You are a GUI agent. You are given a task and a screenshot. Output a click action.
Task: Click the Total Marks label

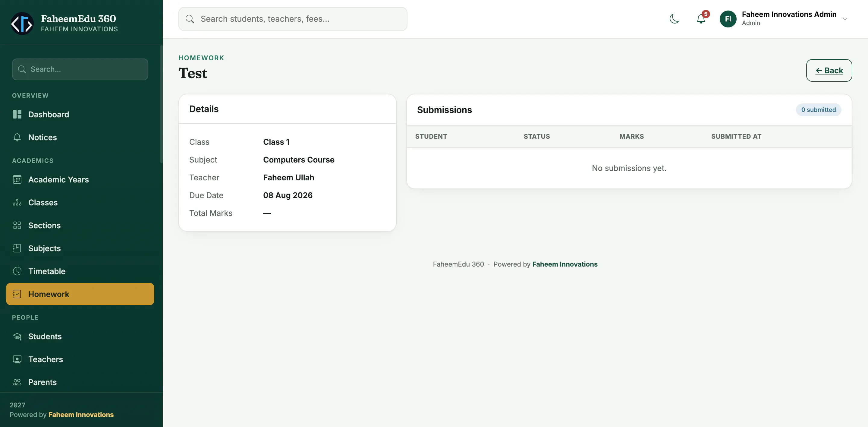tap(211, 213)
